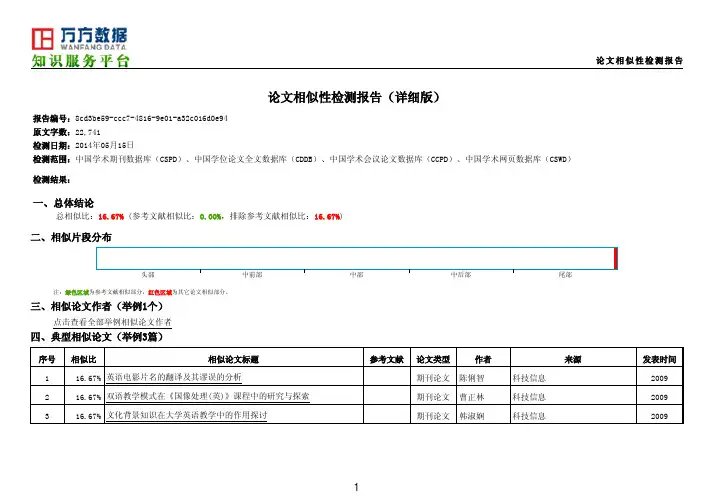Screen dimensions: 713x504
Task: Click the report title 论文相似性检测报告(详细版)
Action: point(356,98)
